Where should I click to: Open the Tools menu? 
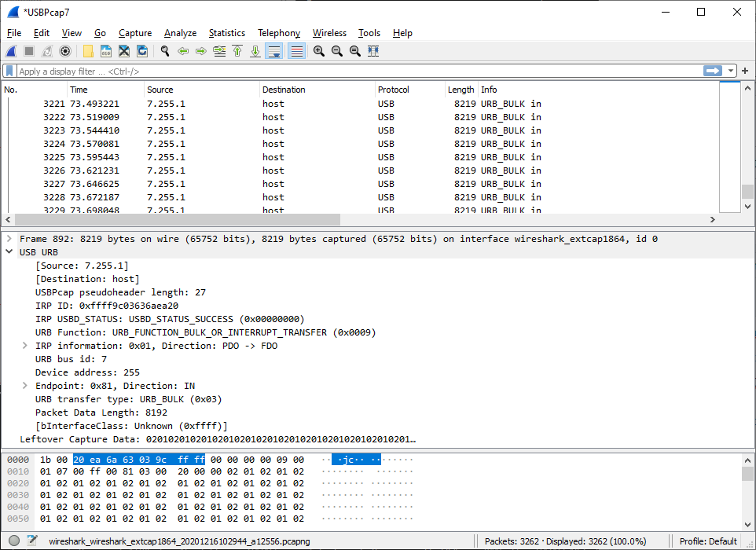369,33
